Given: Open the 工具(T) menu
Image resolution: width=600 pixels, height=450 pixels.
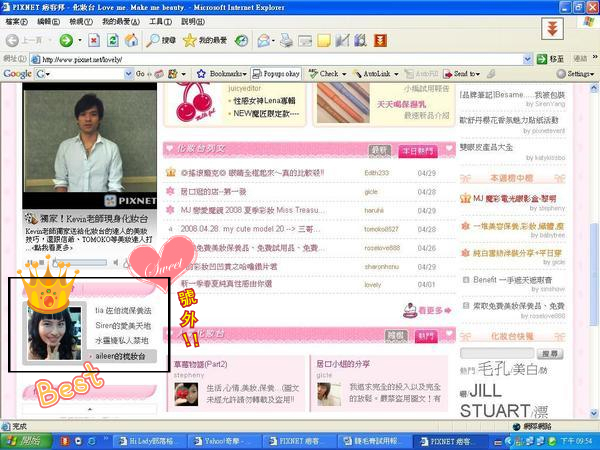Looking at the screenshot, I should click(x=160, y=22).
